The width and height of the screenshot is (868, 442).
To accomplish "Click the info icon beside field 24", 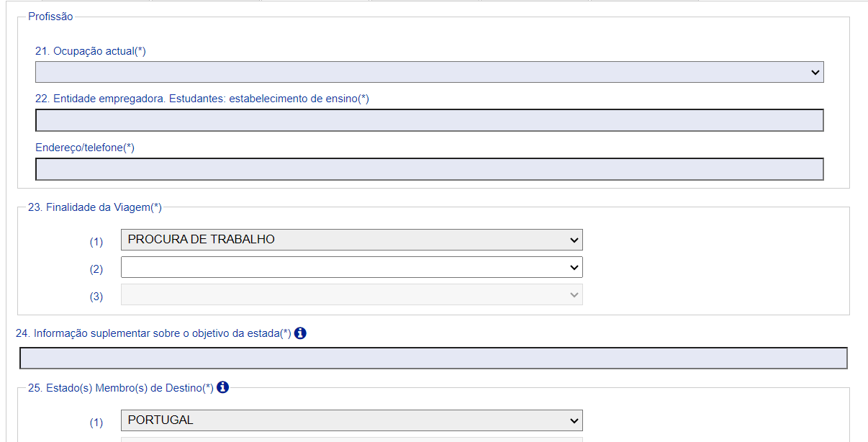I will tap(300, 333).
